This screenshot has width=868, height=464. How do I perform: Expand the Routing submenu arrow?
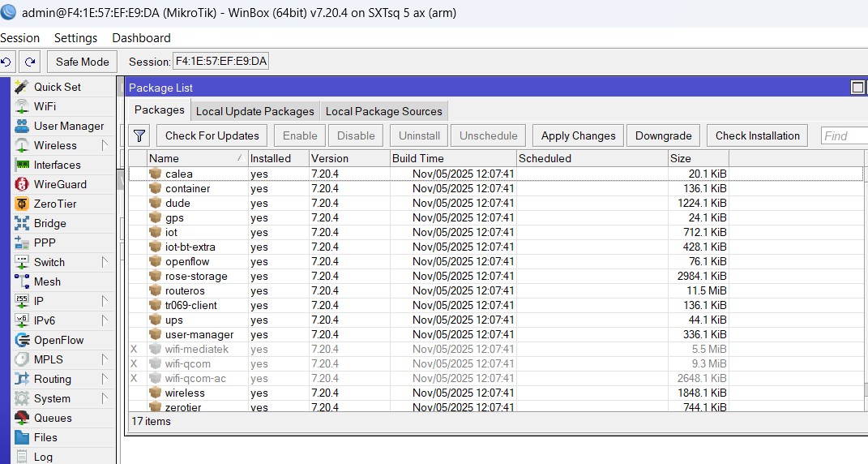(x=105, y=379)
